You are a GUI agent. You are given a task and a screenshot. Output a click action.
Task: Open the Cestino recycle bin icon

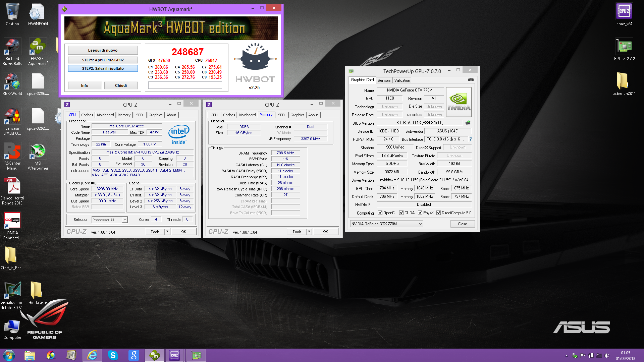pos(12,14)
